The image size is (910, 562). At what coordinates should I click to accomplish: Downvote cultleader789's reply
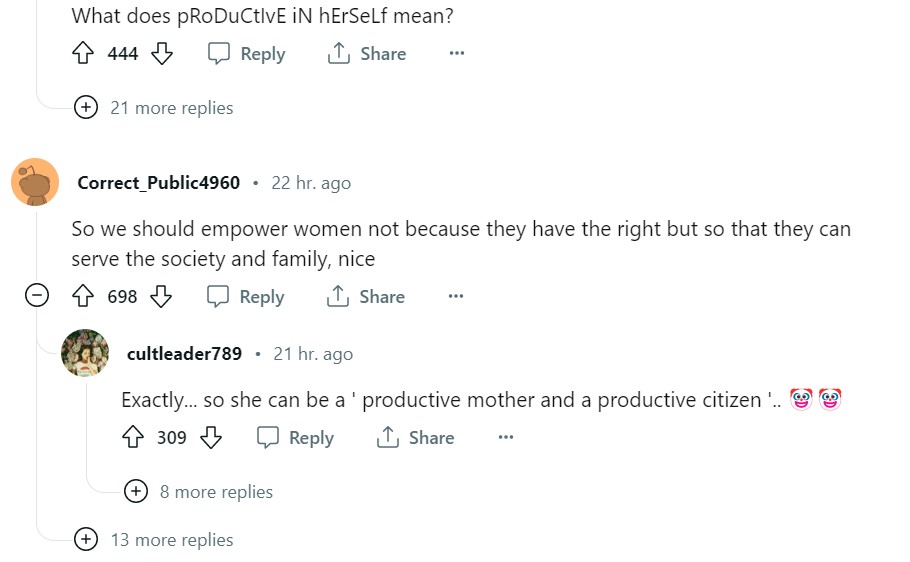point(210,438)
